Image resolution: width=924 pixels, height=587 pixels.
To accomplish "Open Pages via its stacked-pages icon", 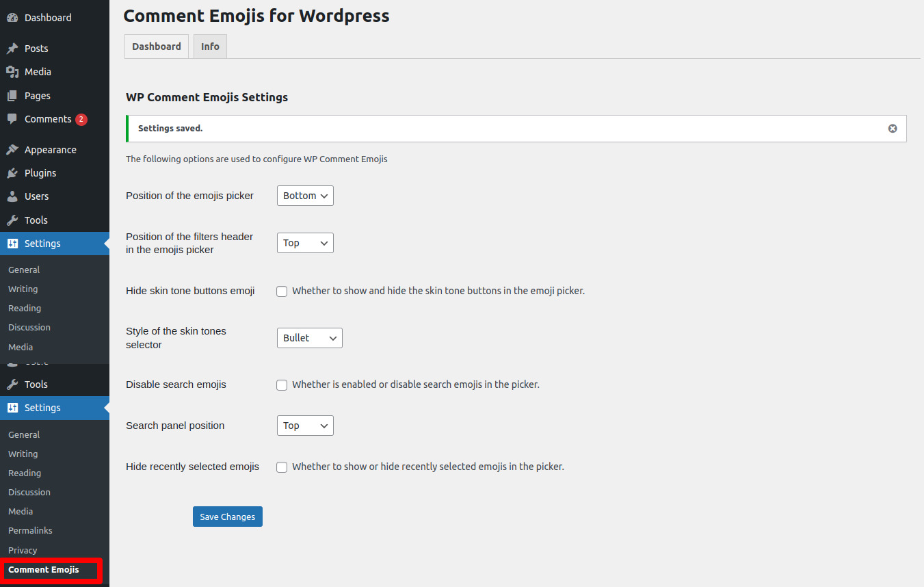I will pos(12,96).
